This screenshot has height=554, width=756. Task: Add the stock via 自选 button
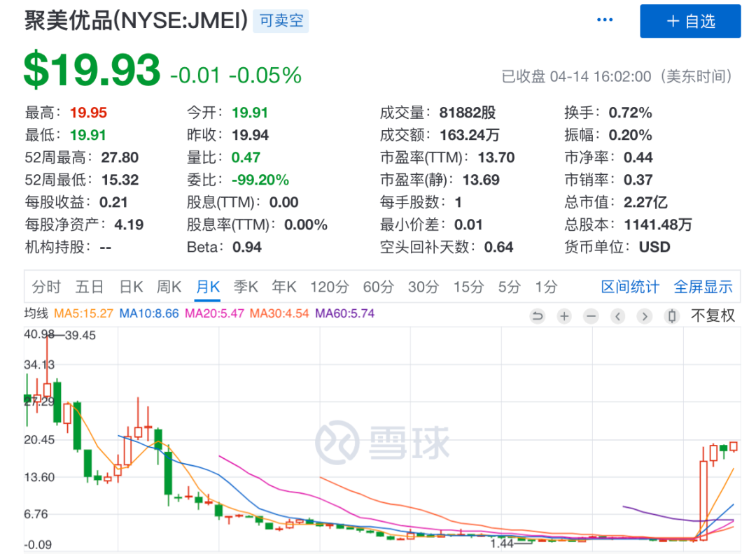690,21
